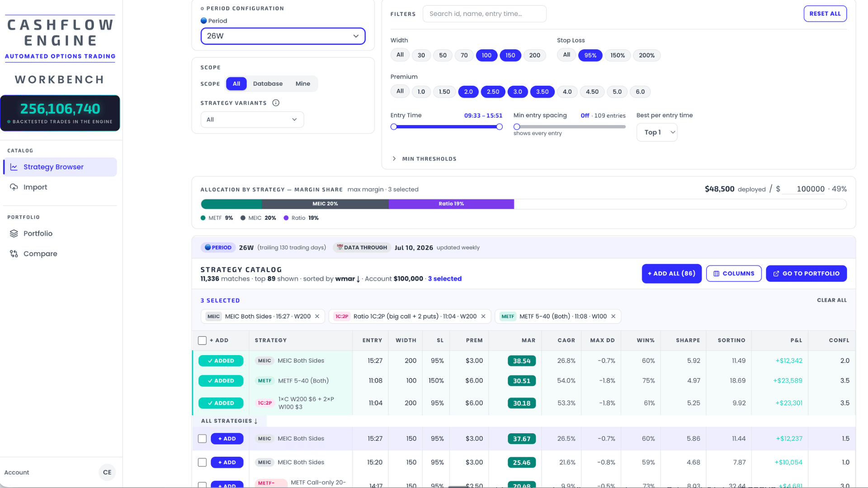The image size is (868, 488).
Task: Toggle width filter 100
Action: [x=486, y=55]
